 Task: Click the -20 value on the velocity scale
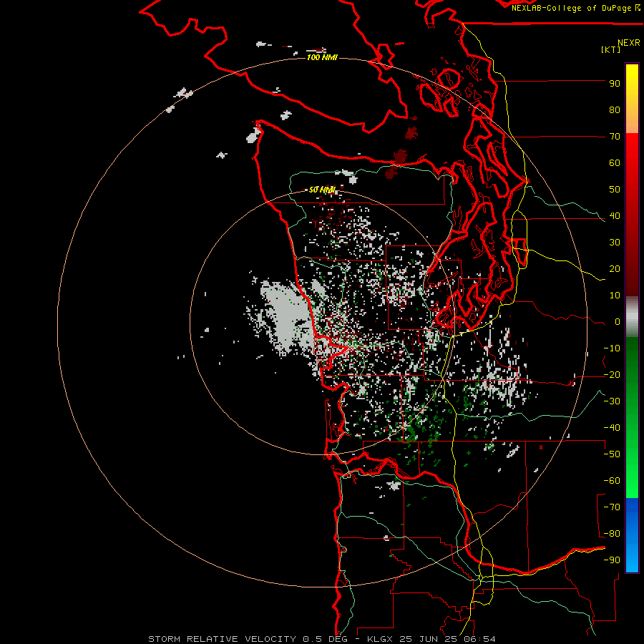pos(612,374)
